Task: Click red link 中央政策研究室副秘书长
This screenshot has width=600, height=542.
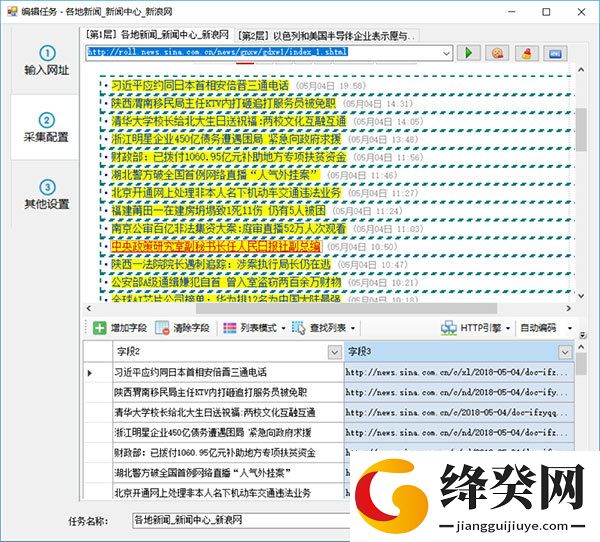Action: 216,247
